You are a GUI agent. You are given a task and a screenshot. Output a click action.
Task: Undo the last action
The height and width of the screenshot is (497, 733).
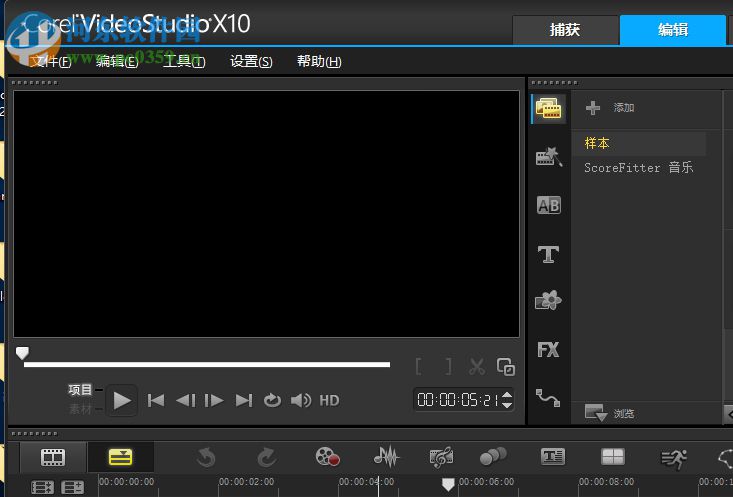click(x=206, y=457)
